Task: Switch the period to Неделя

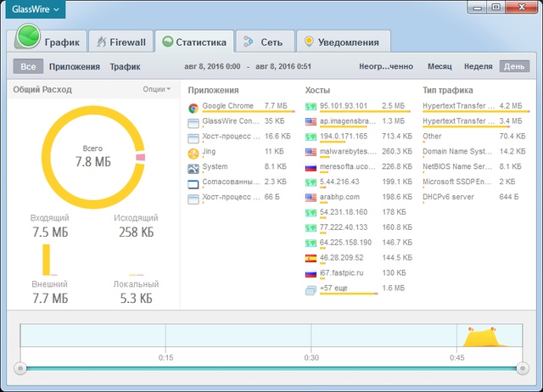Action: tap(479, 66)
